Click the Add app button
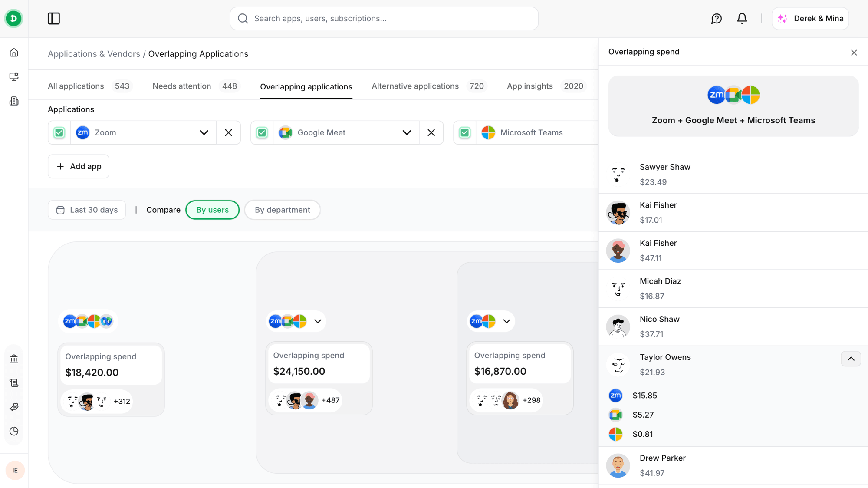 coord(79,167)
